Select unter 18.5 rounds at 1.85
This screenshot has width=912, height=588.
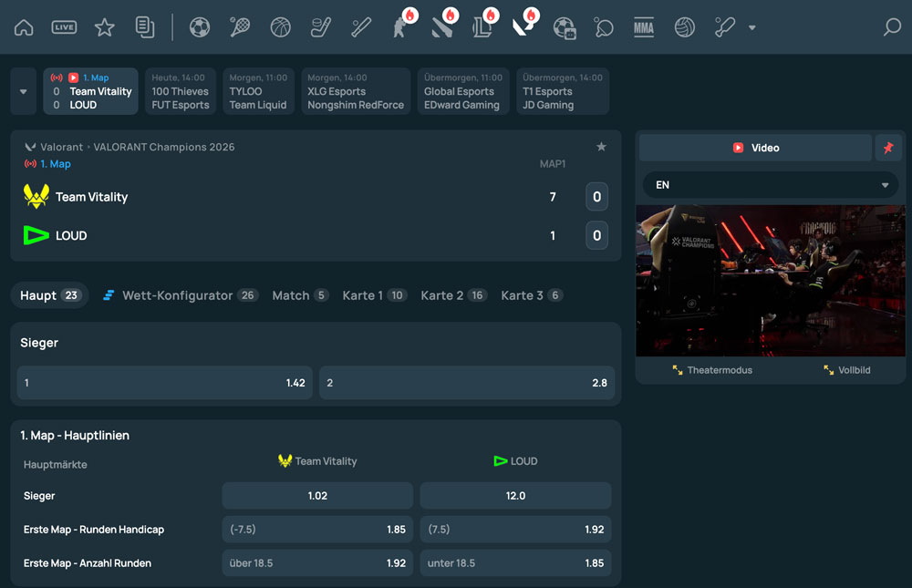(515, 563)
